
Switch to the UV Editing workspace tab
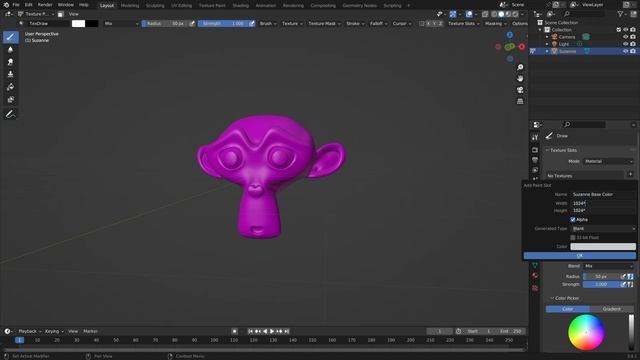182,5
